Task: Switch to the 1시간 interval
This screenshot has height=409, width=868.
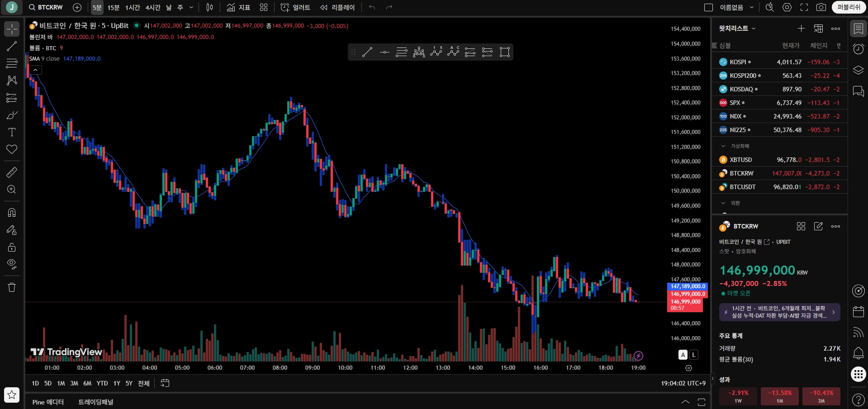Action: [133, 7]
